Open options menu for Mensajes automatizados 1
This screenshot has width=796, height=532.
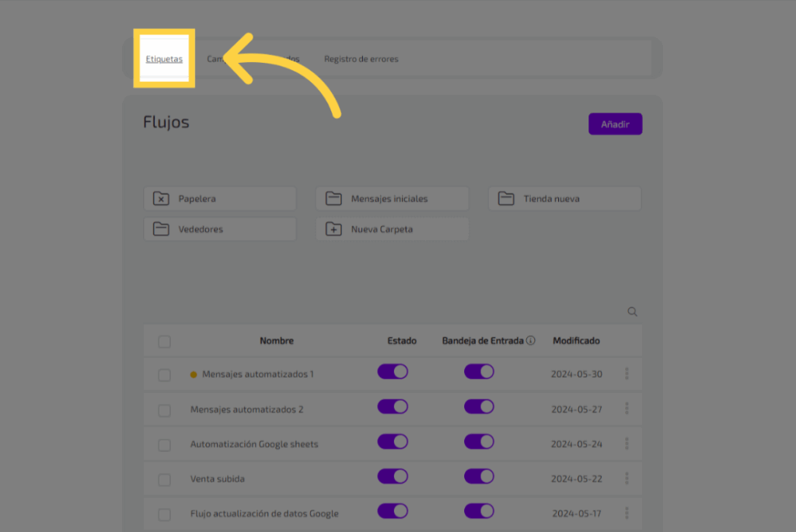(627, 374)
